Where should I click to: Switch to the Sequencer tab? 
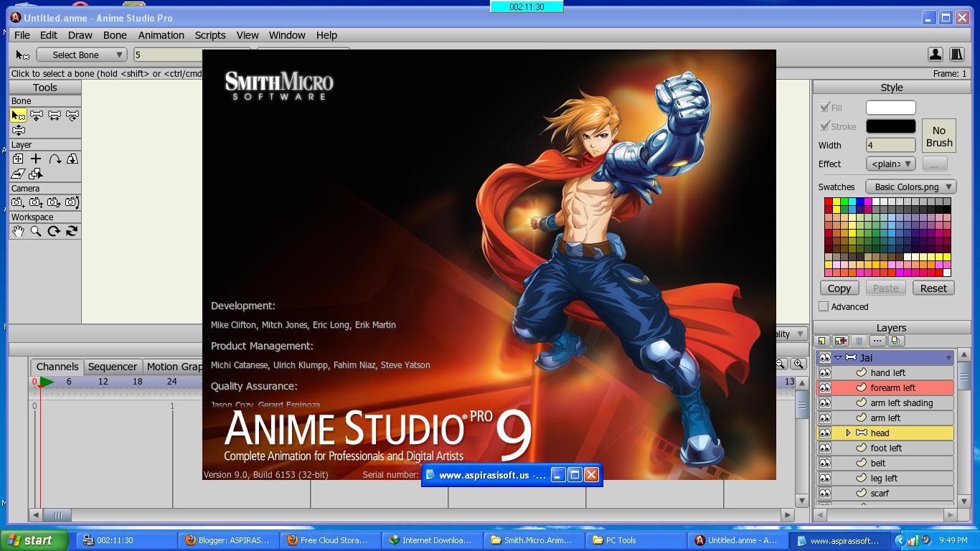[x=113, y=367]
